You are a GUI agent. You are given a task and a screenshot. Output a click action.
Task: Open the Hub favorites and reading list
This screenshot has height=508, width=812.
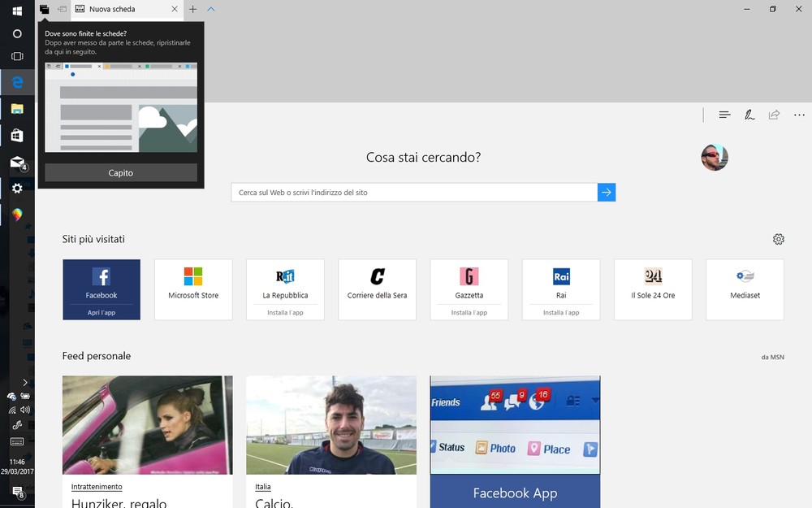(724, 115)
